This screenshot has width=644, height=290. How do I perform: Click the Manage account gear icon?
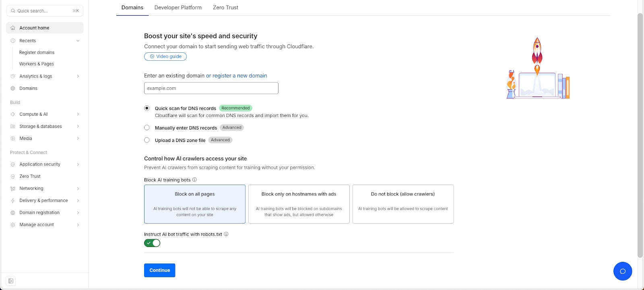(13, 225)
